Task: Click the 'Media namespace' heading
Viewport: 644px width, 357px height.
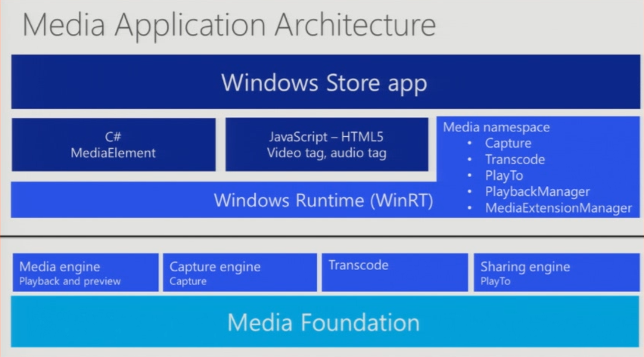Action: point(496,127)
